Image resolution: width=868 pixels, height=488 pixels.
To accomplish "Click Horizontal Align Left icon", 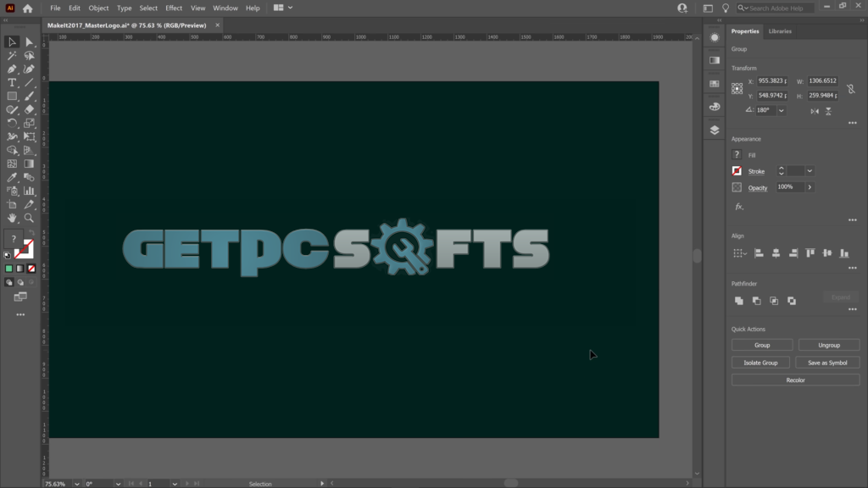I will pyautogui.click(x=759, y=253).
